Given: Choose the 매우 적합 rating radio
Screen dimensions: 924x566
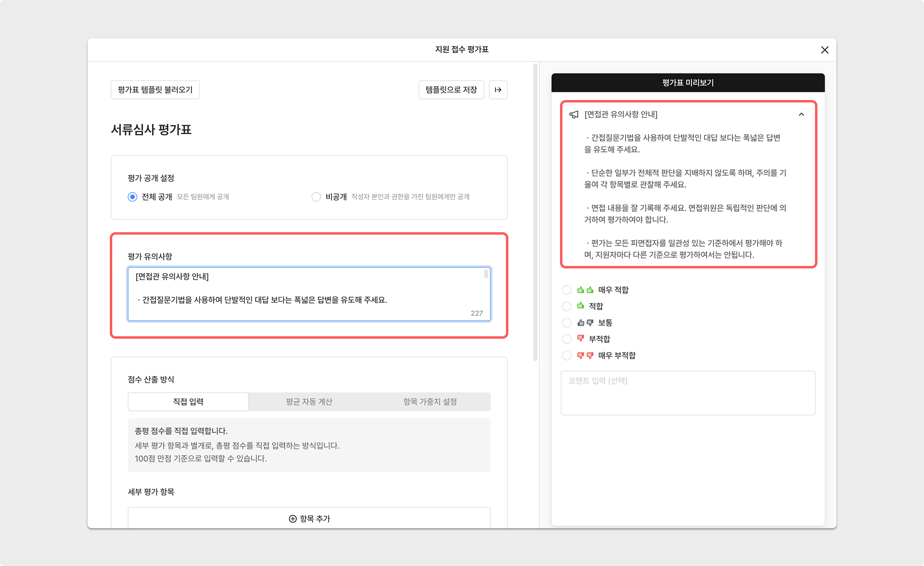Looking at the screenshot, I should pos(567,290).
